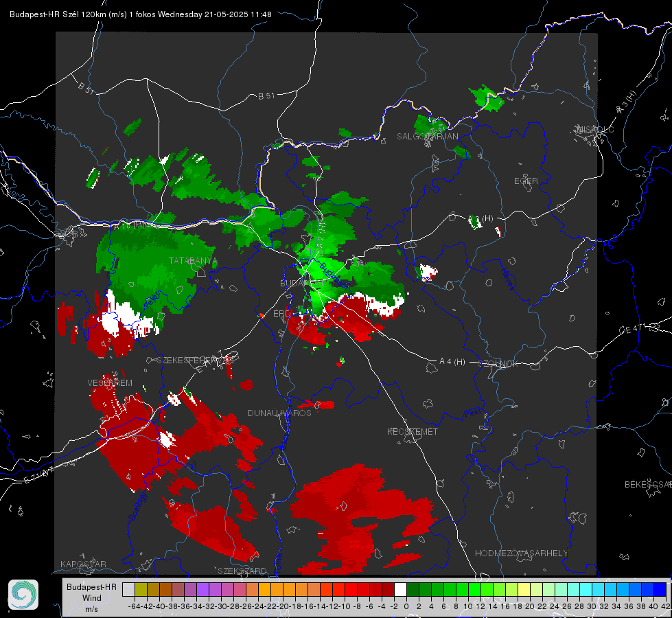
Task: Click the -64 value on the legend scale
Action: click(x=134, y=606)
